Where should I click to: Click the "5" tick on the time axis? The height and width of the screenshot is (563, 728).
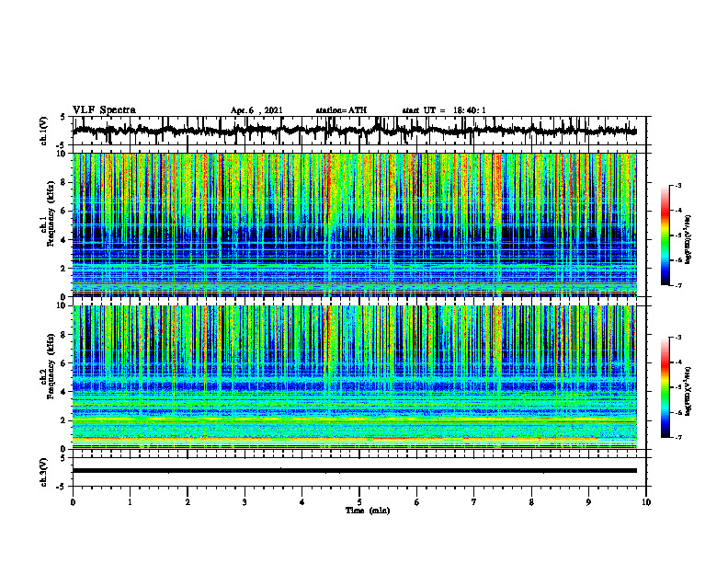[359, 502]
